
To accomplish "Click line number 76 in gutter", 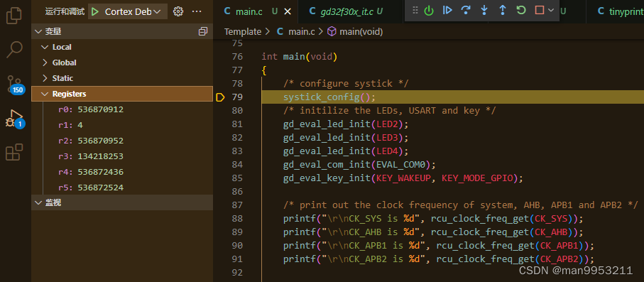I will (237, 56).
